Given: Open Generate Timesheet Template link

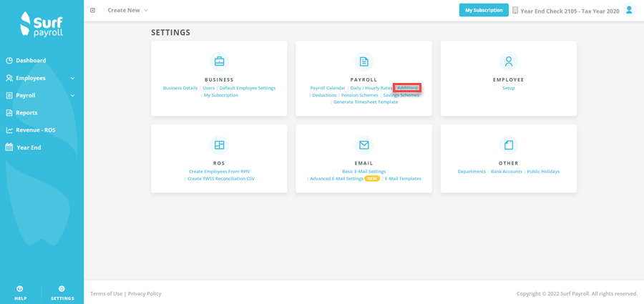Looking at the screenshot, I should 366,102.
